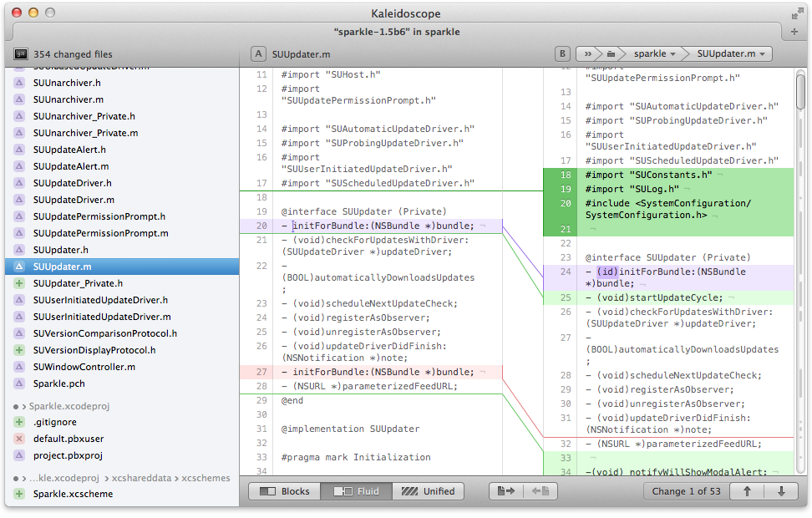Click the git icon beside 354 changed files
The height and width of the screenshot is (518, 812).
coord(20,53)
